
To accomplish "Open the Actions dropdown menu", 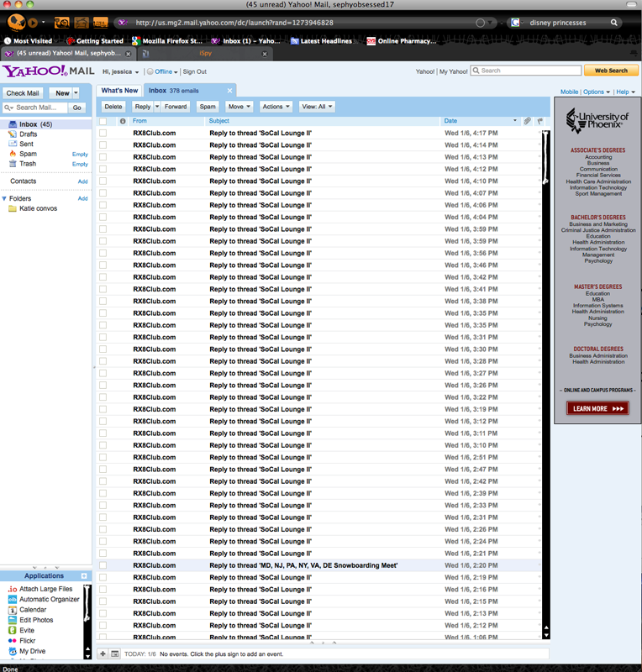I will tap(276, 107).
